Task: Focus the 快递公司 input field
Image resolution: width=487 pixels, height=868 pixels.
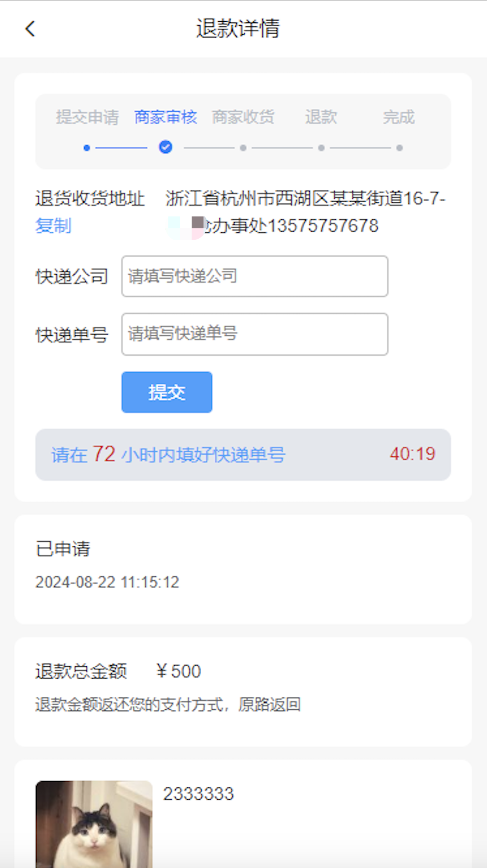Action: click(255, 276)
